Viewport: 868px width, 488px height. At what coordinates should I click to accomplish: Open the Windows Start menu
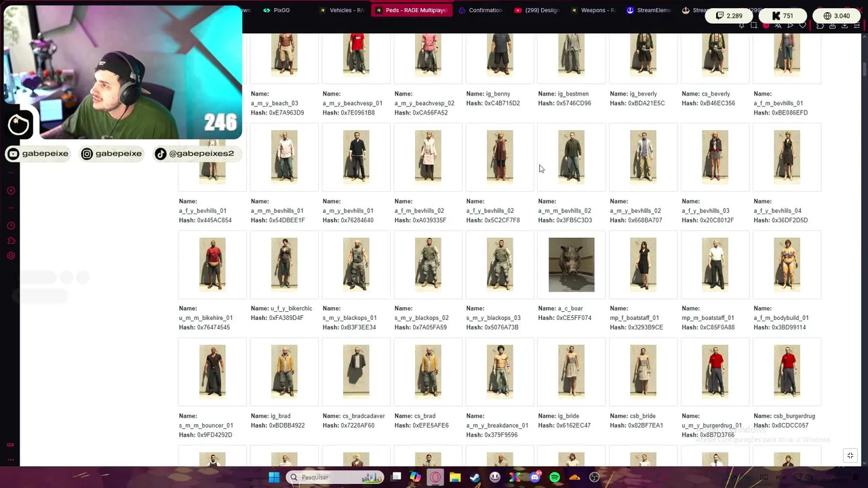click(x=274, y=477)
